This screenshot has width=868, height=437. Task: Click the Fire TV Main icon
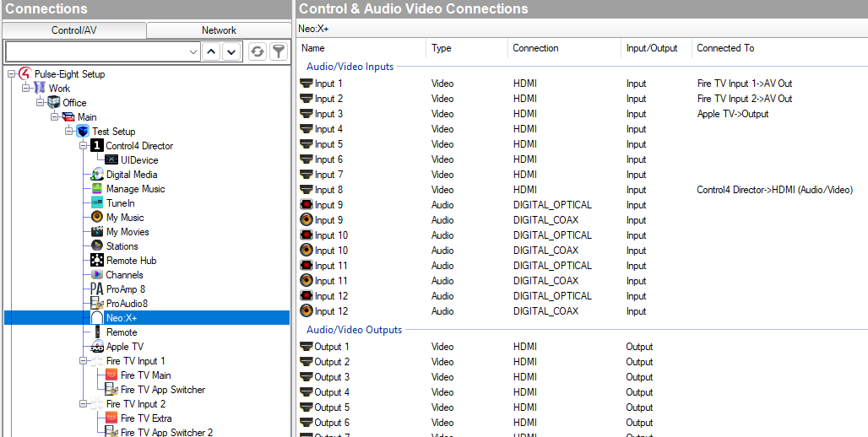[x=111, y=375]
